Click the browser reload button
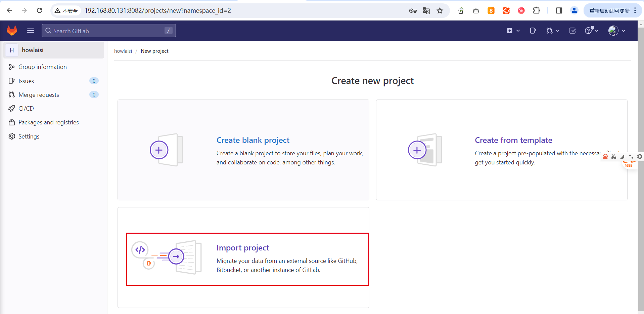The width and height of the screenshot is (644, 314). tap(39, 10)
